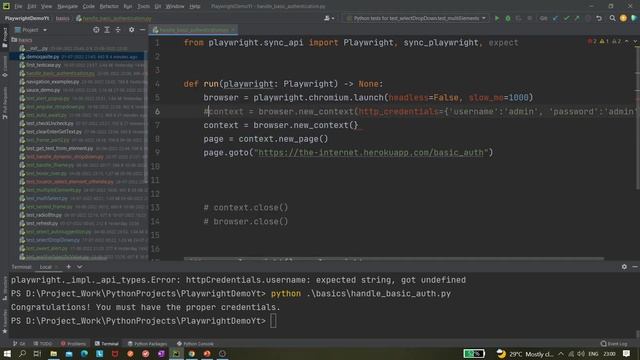This screenshot has width=640, height=360.
Task: Open the TODO tool window tab
Action: [43, 344]
